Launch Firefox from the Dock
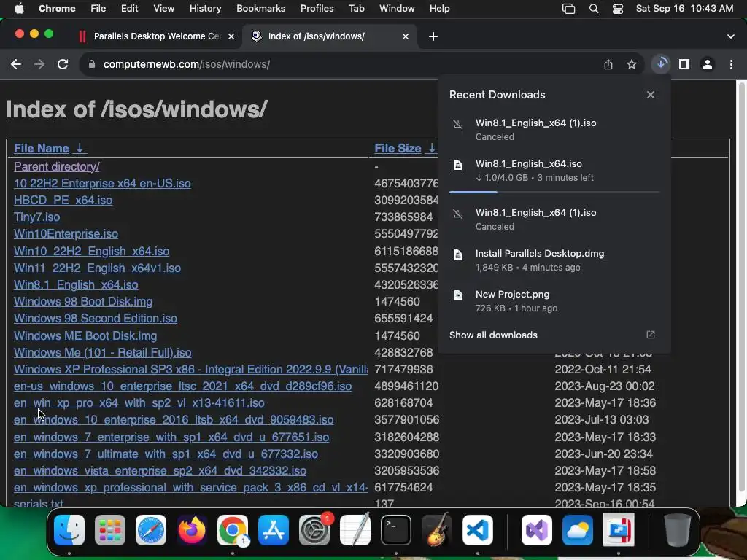The image size is (747, 560). 192,529
